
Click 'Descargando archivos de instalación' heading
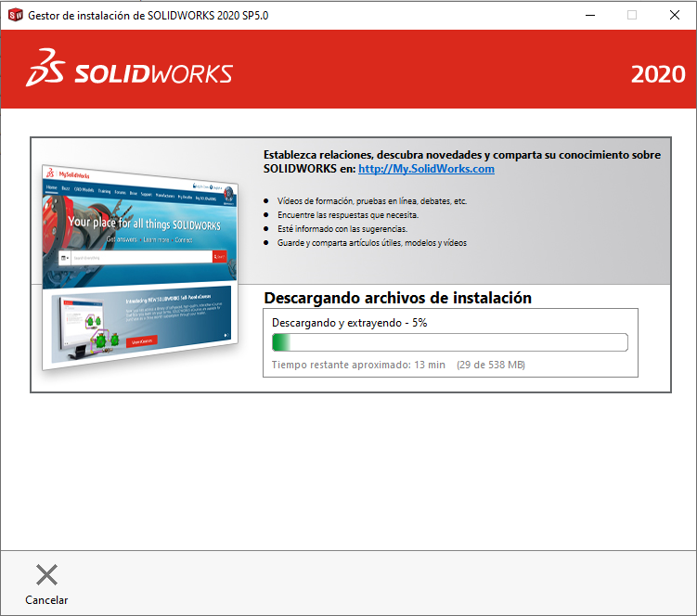[398, 298]
